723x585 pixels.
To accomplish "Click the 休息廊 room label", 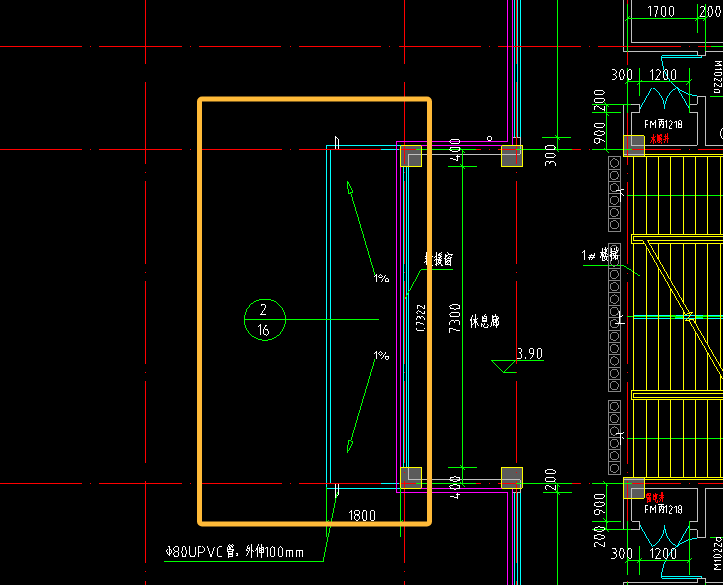I will 485,321.
